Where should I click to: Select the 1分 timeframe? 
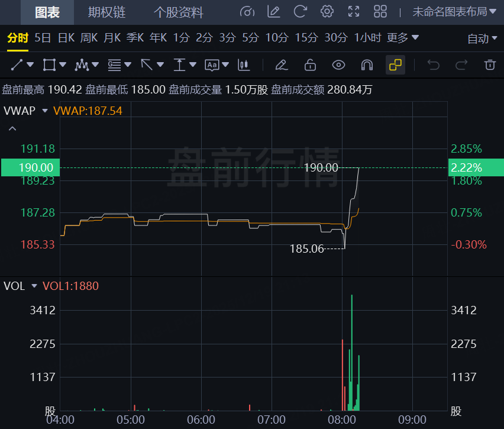coord(181,38)
